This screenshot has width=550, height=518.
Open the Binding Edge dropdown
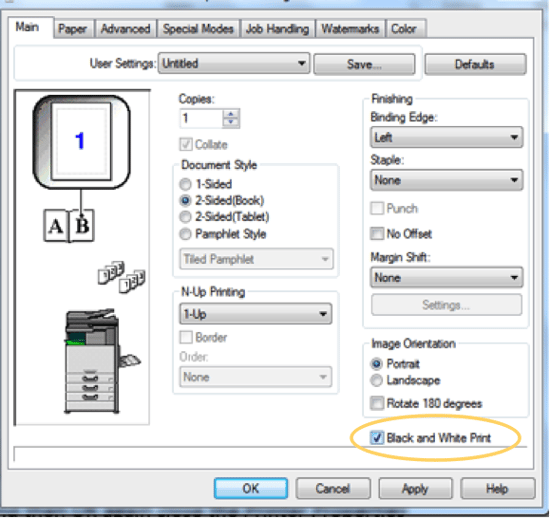[447, 137]
